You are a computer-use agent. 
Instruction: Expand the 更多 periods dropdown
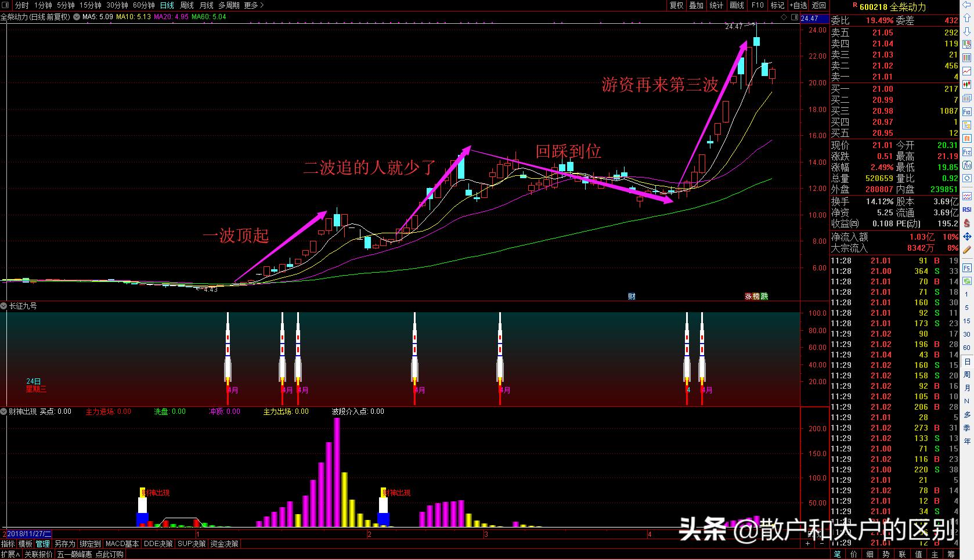pyautogui.click(x=254, y=5)
